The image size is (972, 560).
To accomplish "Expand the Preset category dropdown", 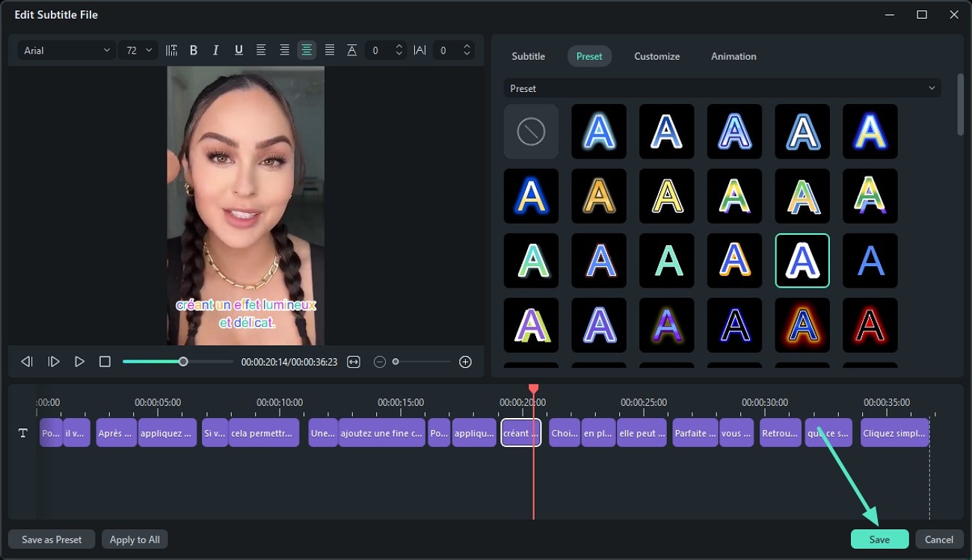I will 722,88.
